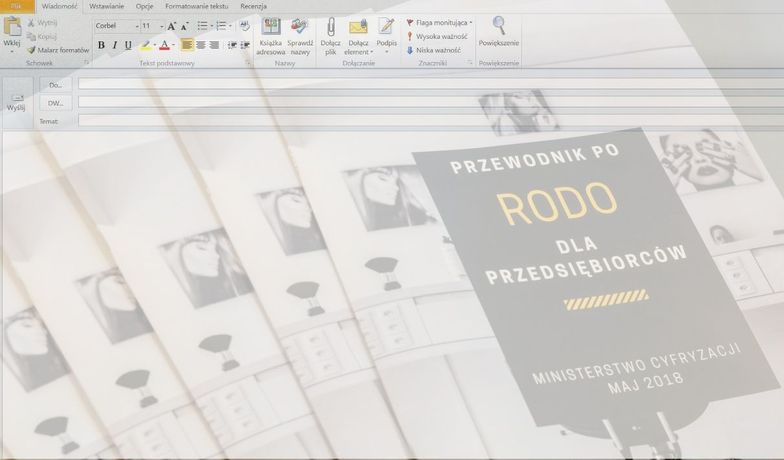Image resolution: width=784 pixels, height=460 pixels.
Task: Click Dołącz plik (attach file)
Action: [x=330, y=36]
